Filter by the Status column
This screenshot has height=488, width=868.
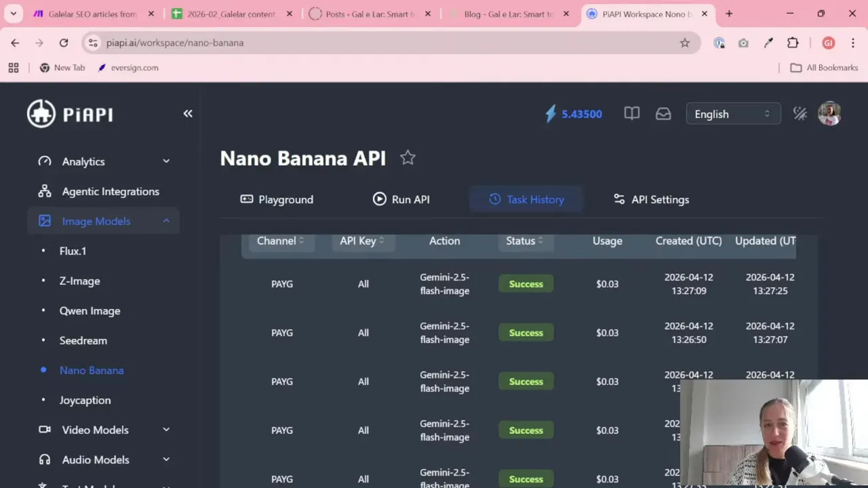pos(525,241)
